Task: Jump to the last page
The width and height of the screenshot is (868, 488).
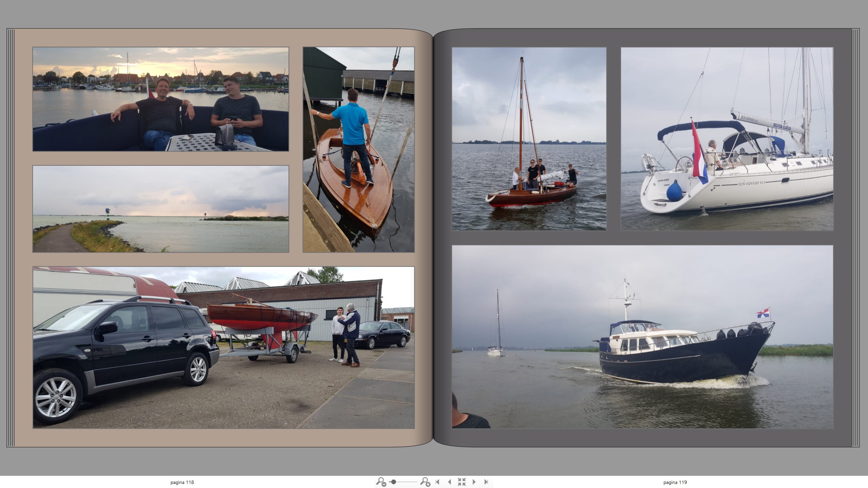Action: point(486,482)
